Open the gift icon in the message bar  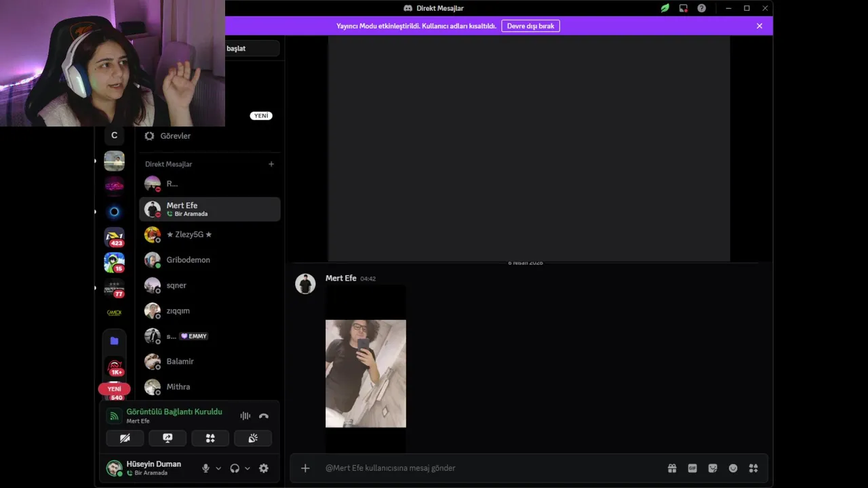[672, 468]
